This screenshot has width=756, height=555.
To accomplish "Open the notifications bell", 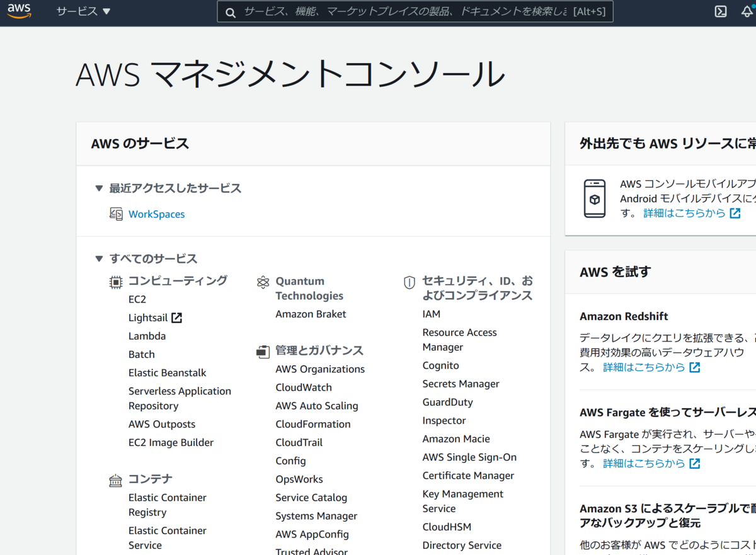I will pos(748,11).
